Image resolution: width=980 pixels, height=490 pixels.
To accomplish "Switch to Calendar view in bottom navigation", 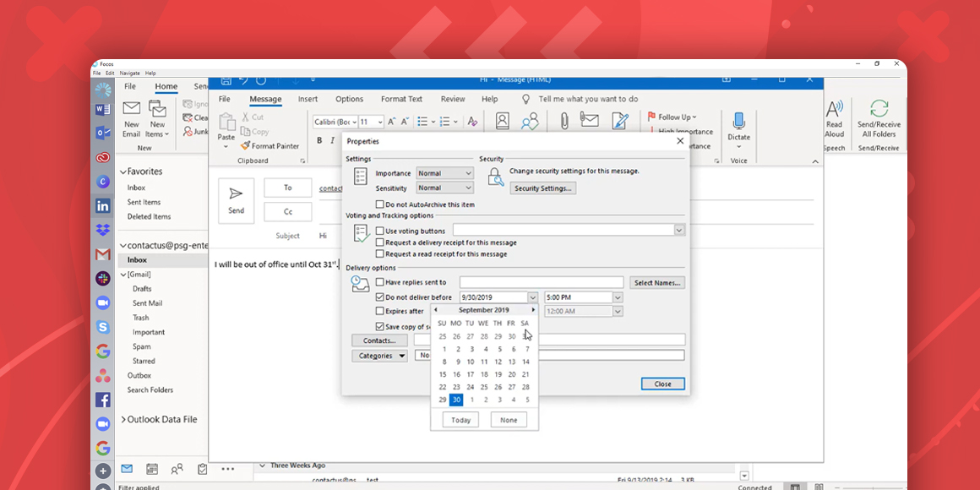I will click(152, 469).
